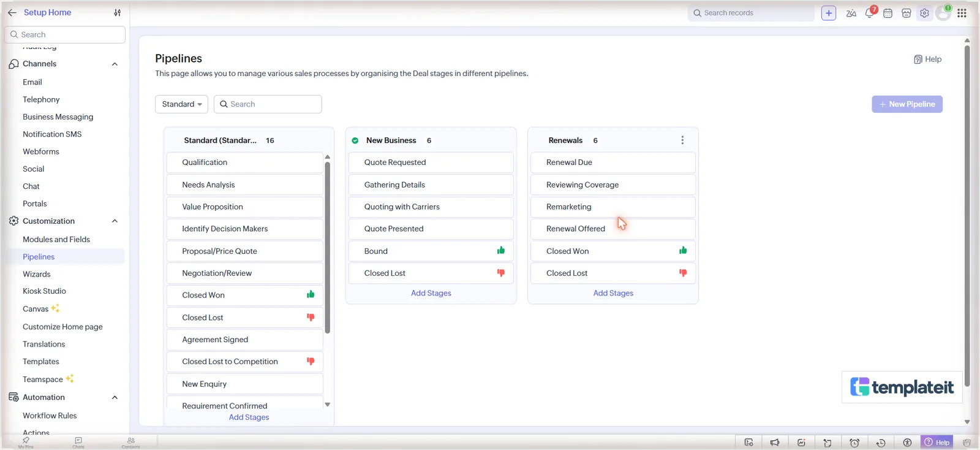Click the New Pipeline button
Image resolution: width=980 pixels, height=450 pixels.
pyautogui.click(x=907, y=104)
